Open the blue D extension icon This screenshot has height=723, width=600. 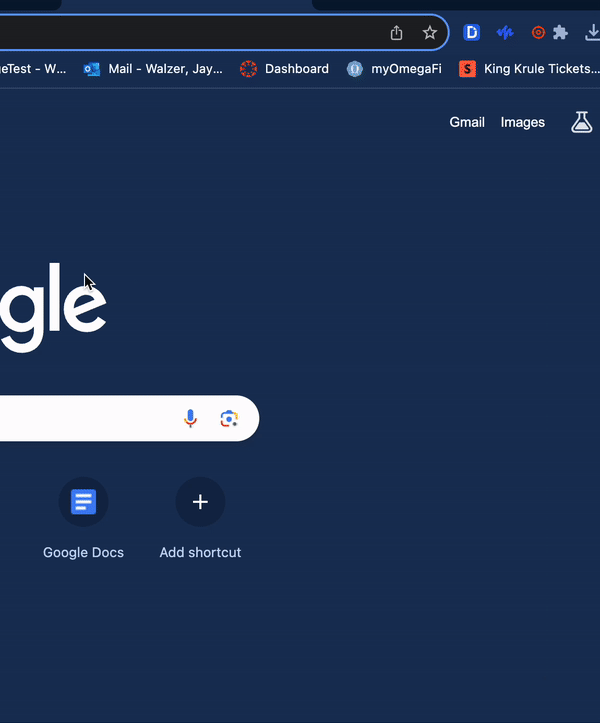point(472,33)
